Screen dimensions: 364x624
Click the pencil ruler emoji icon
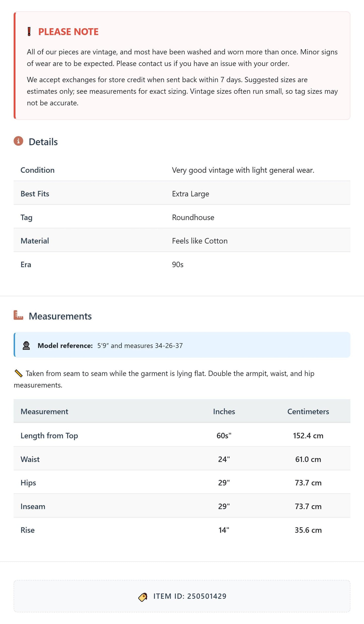click(x=19, y=373)
